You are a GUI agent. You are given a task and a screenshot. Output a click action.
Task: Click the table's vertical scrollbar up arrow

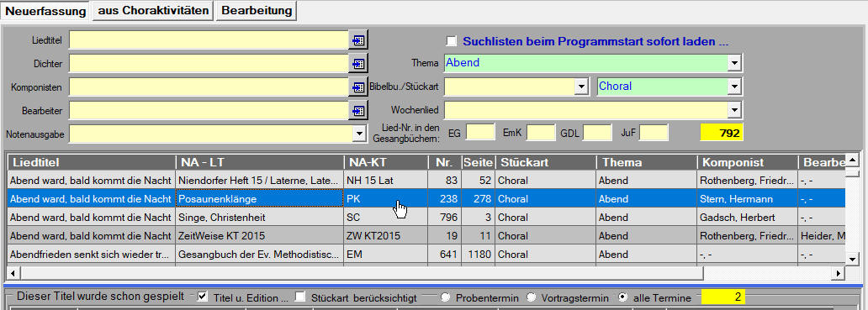[853, 160]
